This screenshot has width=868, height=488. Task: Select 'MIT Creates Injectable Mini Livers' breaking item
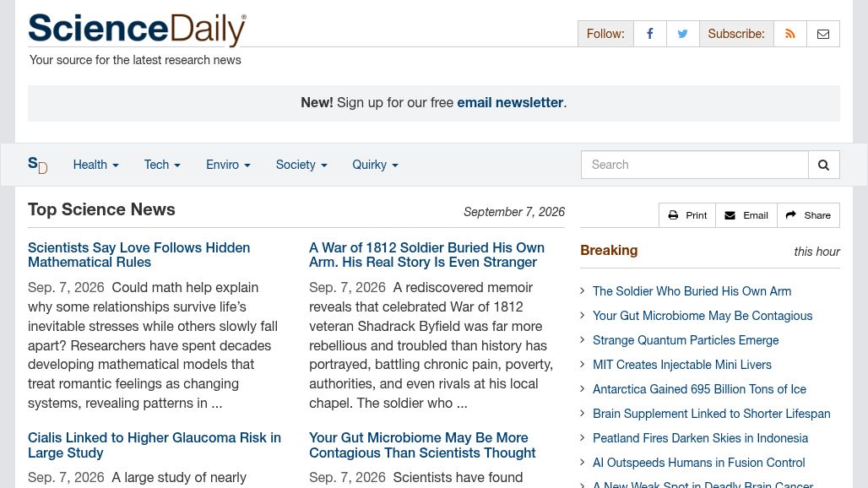coord(682,365)
